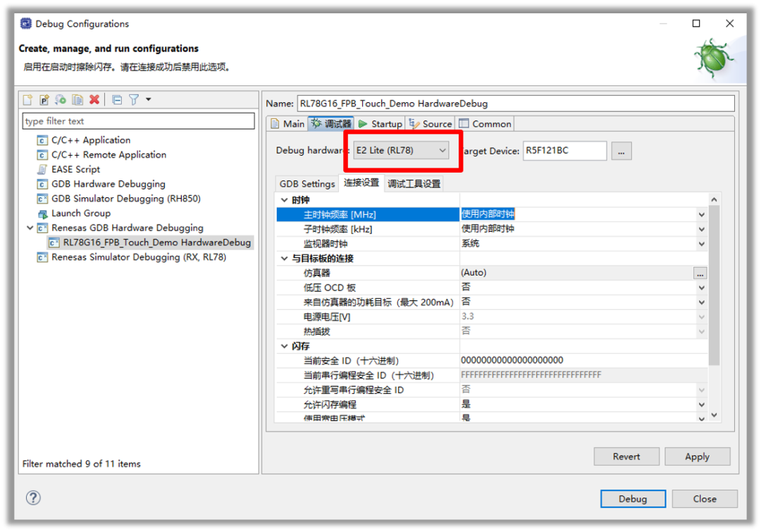This screenshot has height=532, width=761.
Task: Click the type filter text field
Action: click(138, 121)
